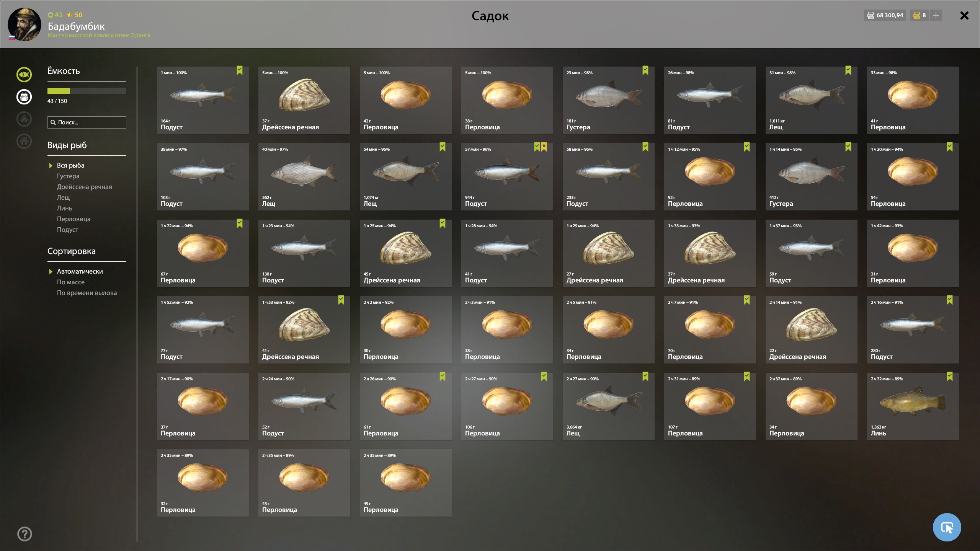The image size is (980, 551).
Task: Click the third (dimmed) sidebar icon
Action: (24, 119)
